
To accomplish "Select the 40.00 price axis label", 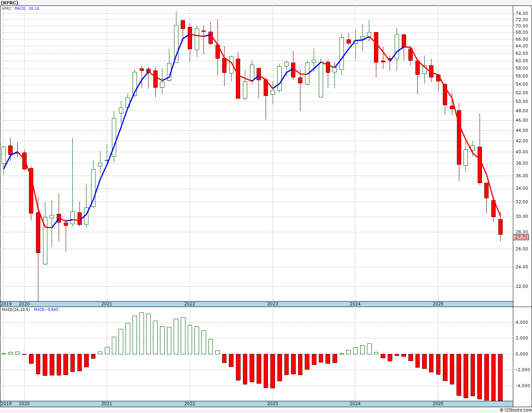I will pos(522,152).
